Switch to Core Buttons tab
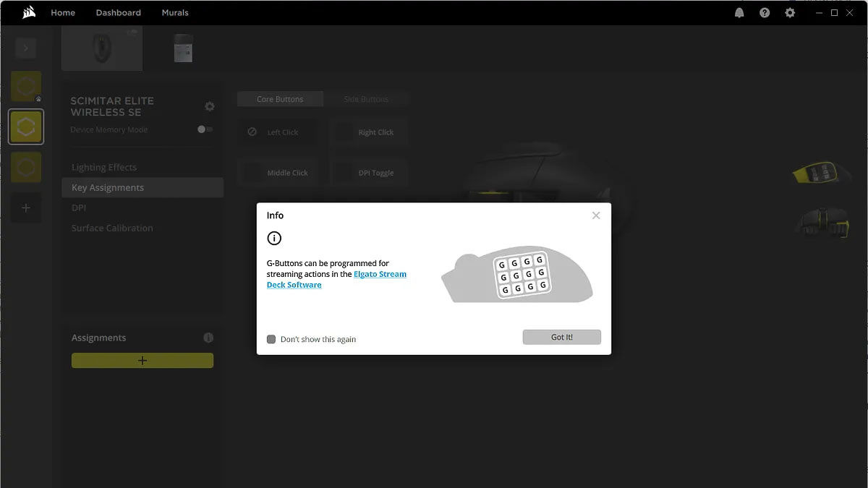This screenshot has width=868, height=488. (x=280, y=99)
